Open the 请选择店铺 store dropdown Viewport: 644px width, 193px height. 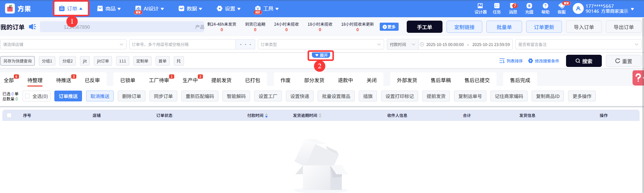coord(63,44)
